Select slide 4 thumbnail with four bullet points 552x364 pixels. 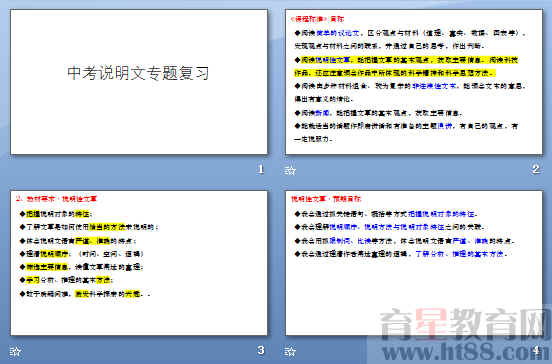[x=414, y=263]
